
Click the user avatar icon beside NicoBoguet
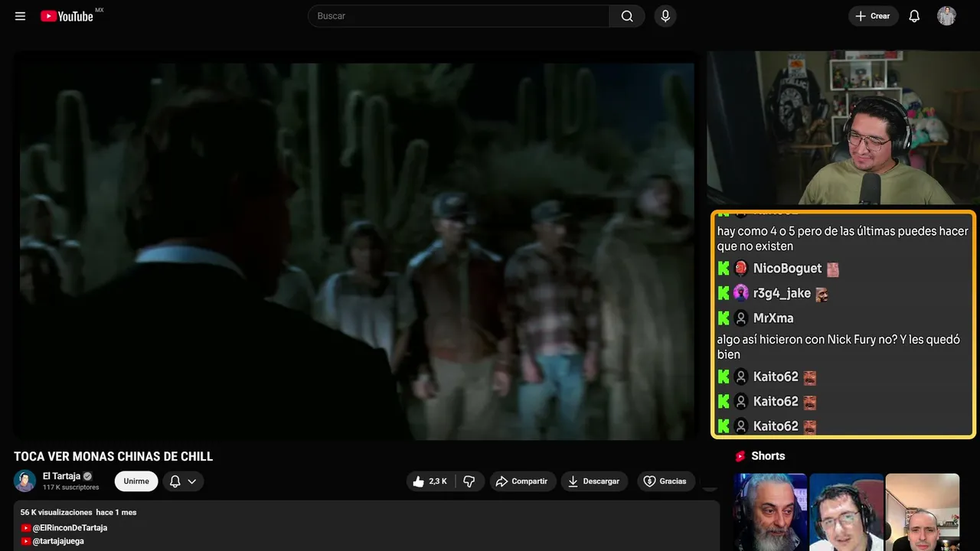(741, 269)
